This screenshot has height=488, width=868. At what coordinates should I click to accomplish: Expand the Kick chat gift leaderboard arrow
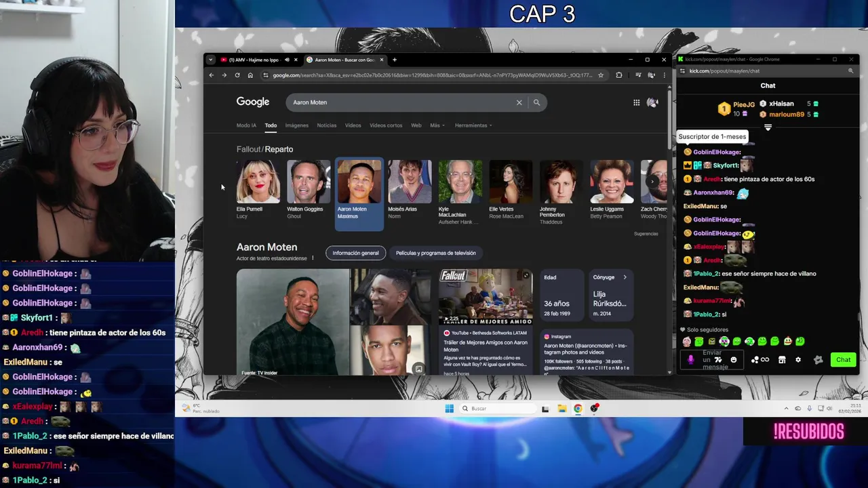click(768, 127)
